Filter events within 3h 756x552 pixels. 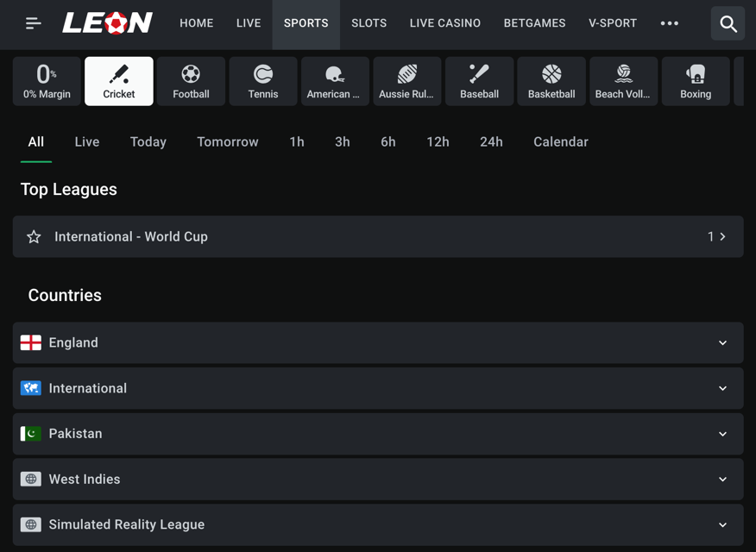click(343, 141)
